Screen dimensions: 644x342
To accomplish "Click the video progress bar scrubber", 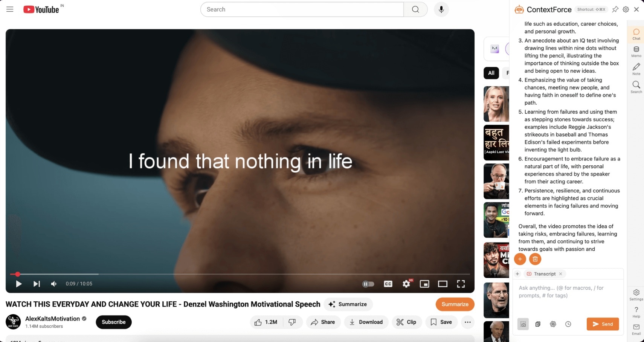I will [18, 274].
